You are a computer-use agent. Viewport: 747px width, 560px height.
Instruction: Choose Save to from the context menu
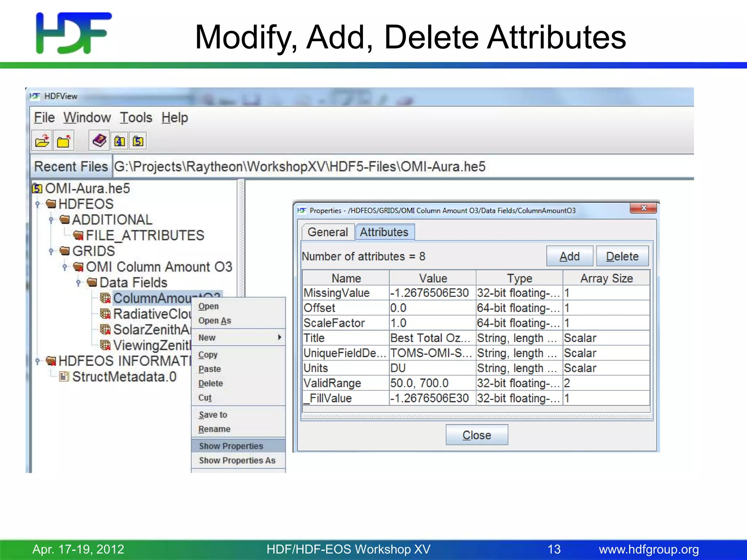point(238,415)
